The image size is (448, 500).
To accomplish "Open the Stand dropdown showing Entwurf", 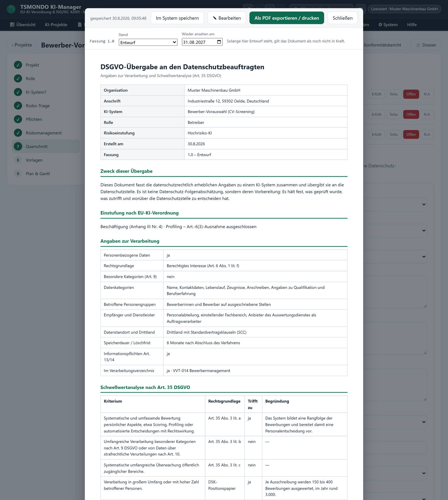I will point(148,42).
